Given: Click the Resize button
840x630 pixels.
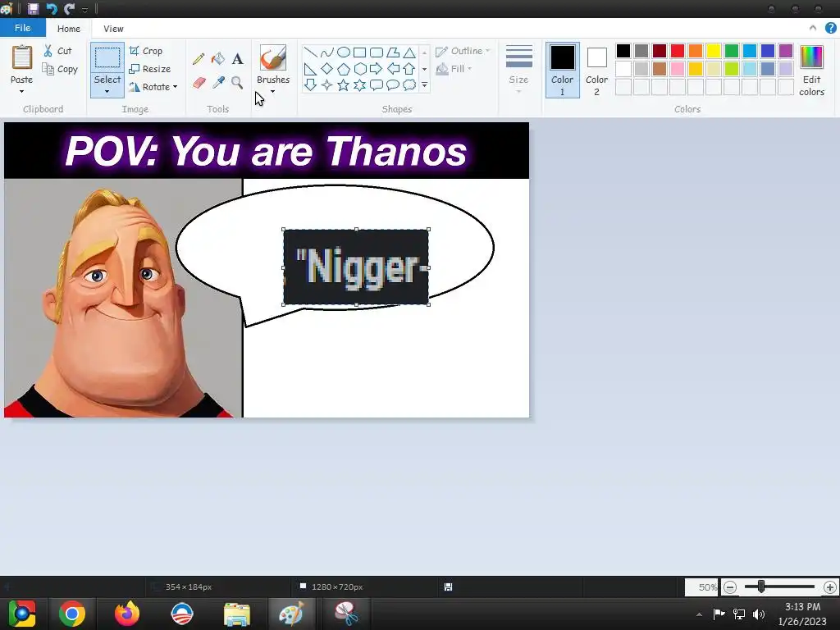Looking at the screenshot, I should (x=150, y=69).
